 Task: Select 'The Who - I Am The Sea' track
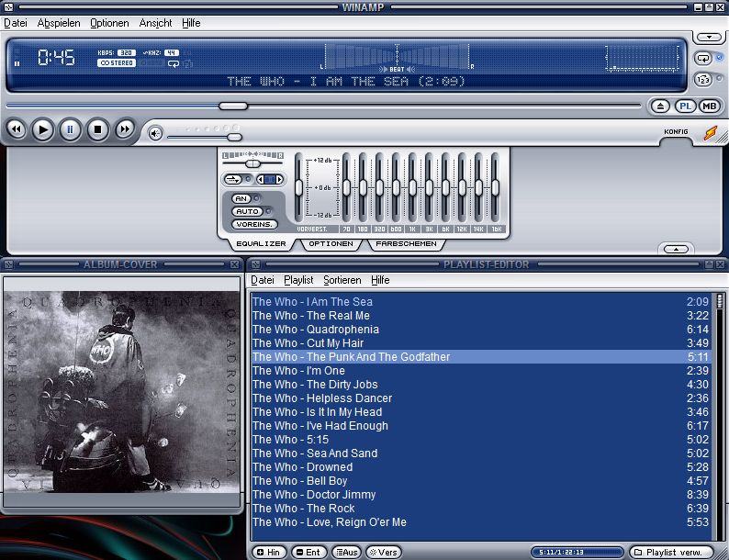[481, 302]
